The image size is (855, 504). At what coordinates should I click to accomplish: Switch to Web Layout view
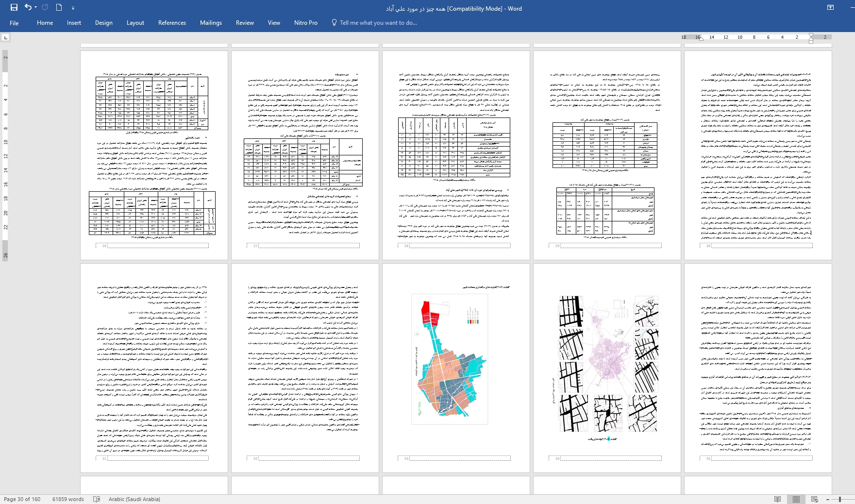tap(814, 499)
